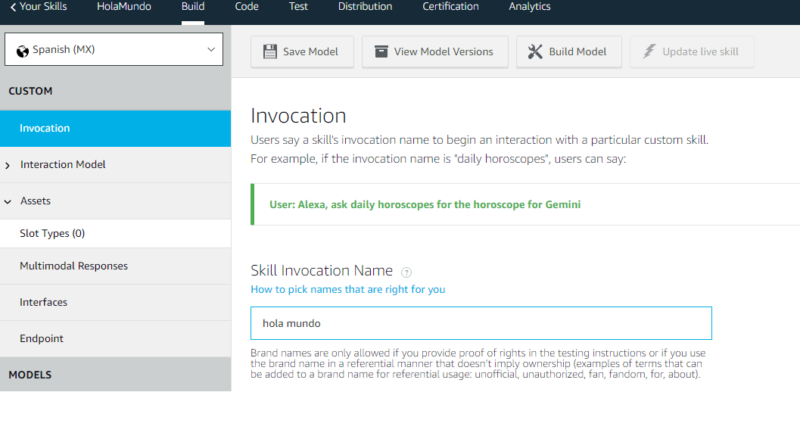Click the floppy disk Save Model icon
Viewport: 800px width, 442px height.
click(270, 52)
